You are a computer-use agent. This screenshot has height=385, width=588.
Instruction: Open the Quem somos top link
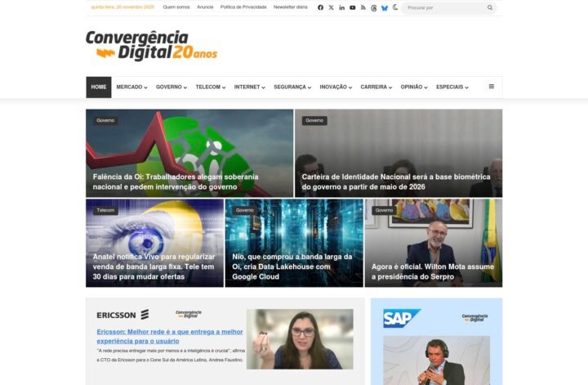click(176, 7)
